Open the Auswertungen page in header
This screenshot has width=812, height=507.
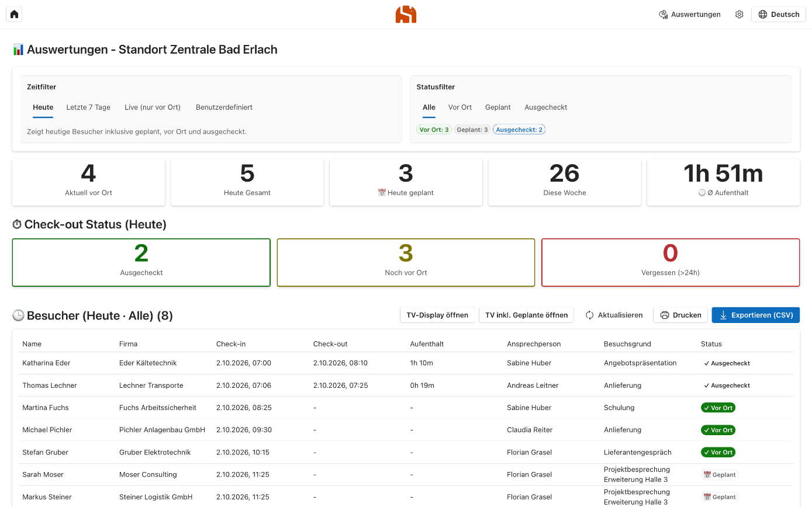[690, 15]
